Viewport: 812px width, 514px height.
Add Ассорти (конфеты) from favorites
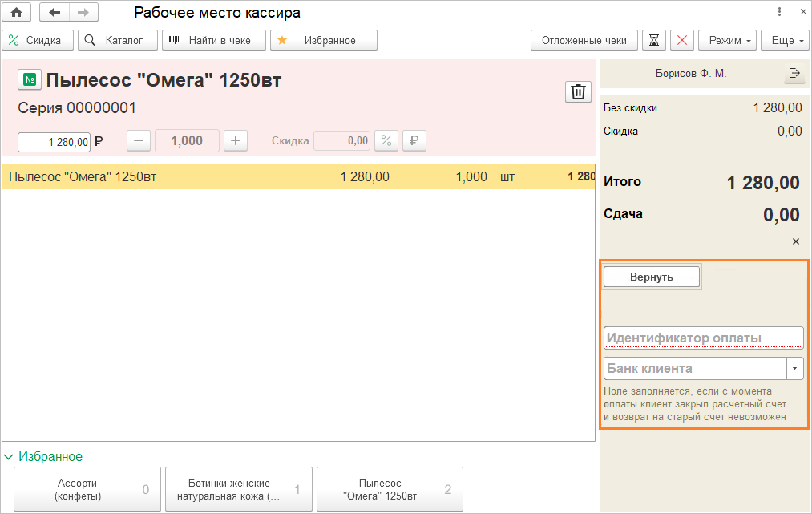pyautogui.click(x=87, y=489)
